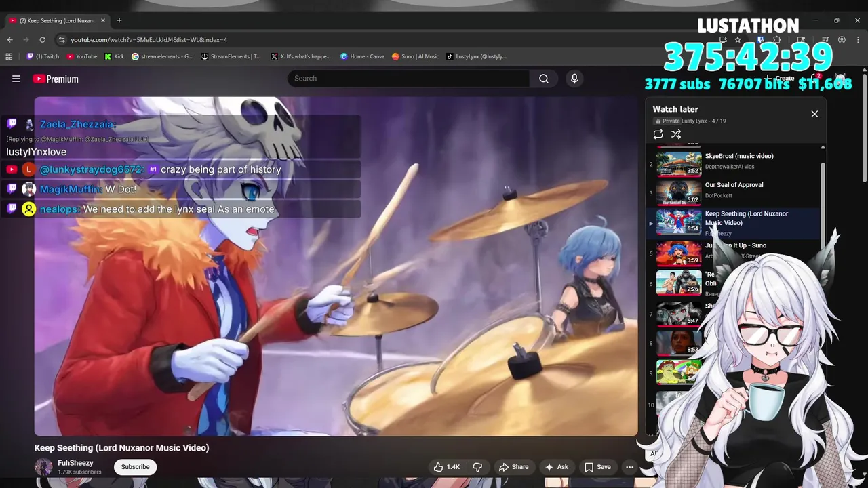The image size is (868, 488).
Task: Play the 8:53 duration playlist thumbnail
Action: click(679, 343)
